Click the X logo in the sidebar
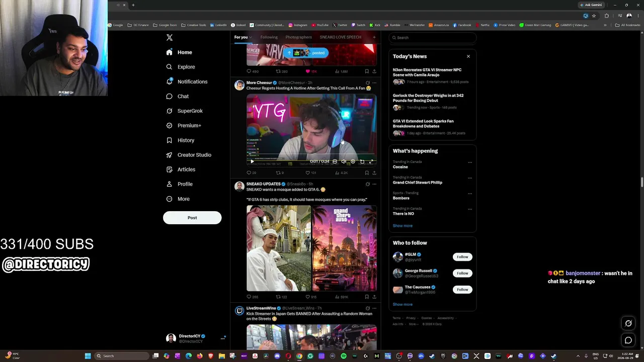Screen dimensions: 644x362 coord(170,38)
